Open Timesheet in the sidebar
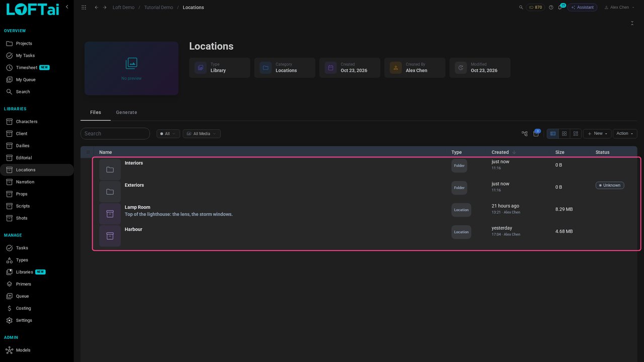The width and height of the screenshot is (644, 362). click(37, 68)
